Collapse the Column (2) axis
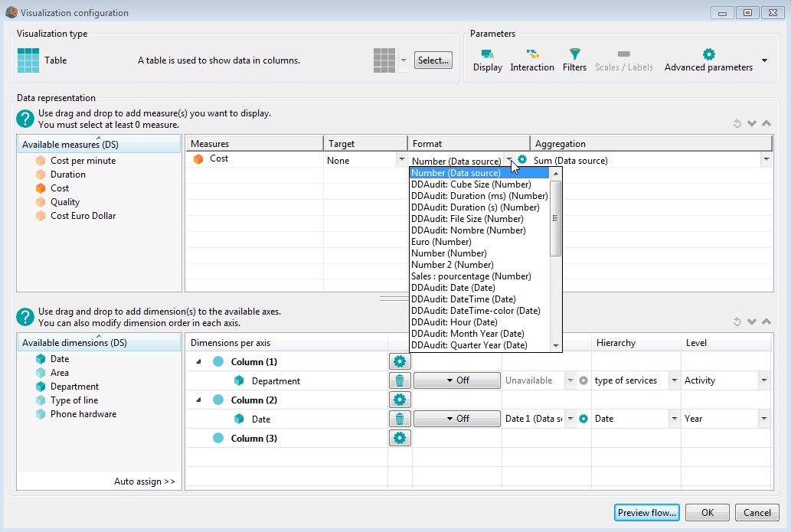The width and height of the screenshot is (791, 532). point(199,400)
